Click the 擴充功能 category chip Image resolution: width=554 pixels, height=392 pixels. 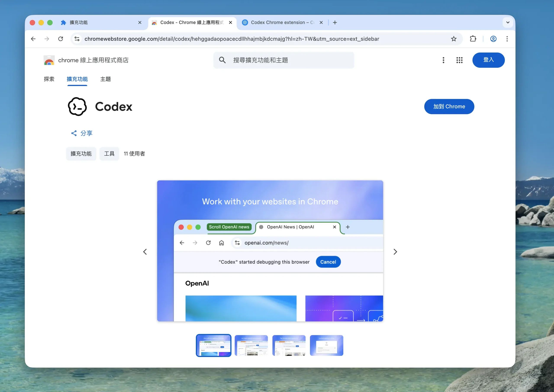(x=81, y=154)
